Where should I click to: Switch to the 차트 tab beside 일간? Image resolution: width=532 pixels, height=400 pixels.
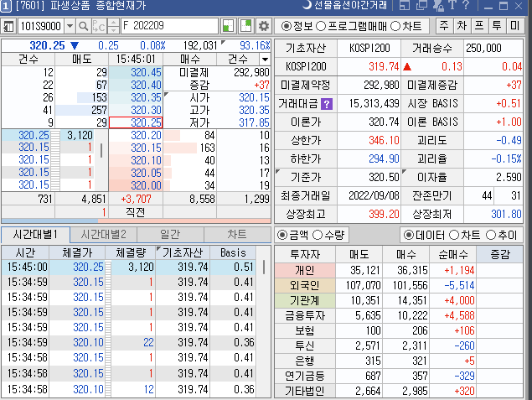[237, 235]
